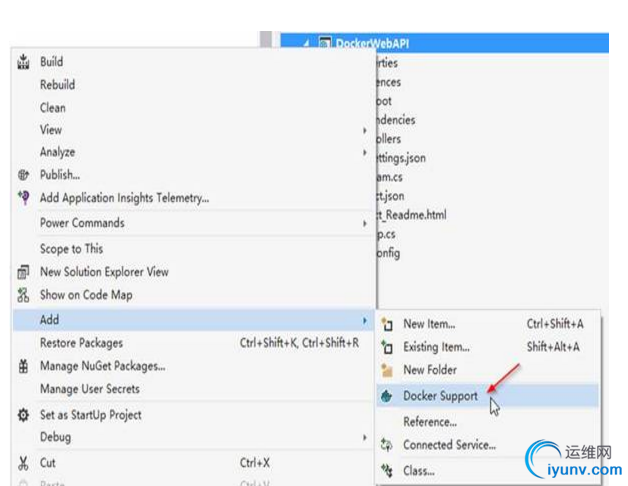Collapse the DockerWebAPI project node
Image resolution: width=628 pixels, height=486 pixels.
pos(306,43)
